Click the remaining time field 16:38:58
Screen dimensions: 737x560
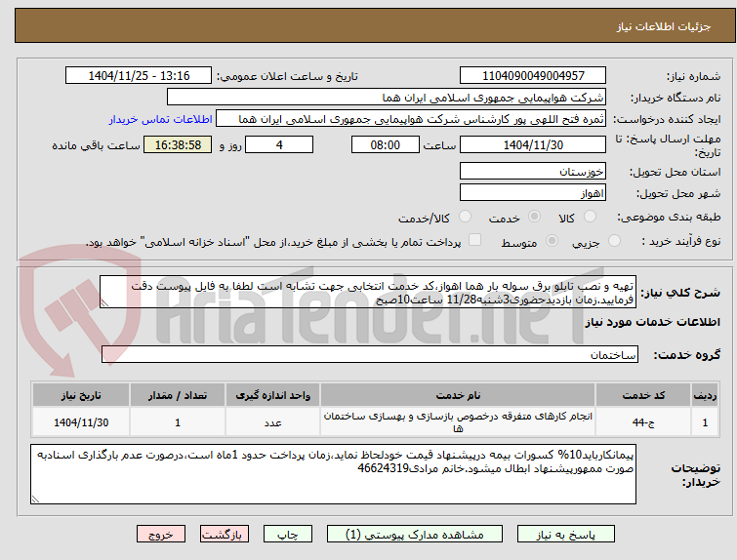(x=178, y=144)
